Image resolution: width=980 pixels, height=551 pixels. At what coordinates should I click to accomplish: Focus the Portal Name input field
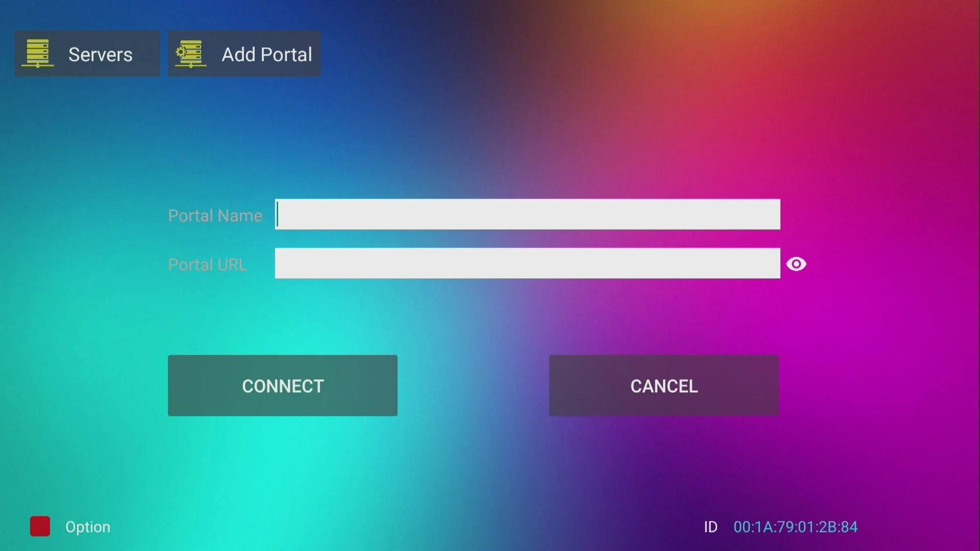click(527, 214)
